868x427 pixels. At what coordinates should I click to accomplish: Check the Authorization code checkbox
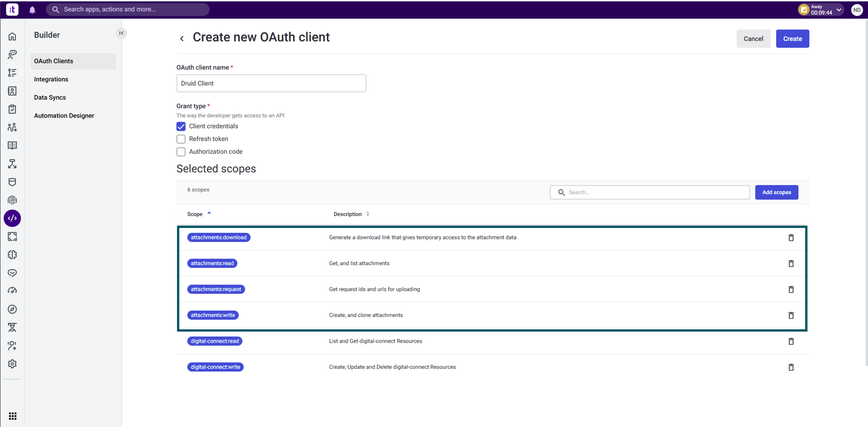point(181,152)
